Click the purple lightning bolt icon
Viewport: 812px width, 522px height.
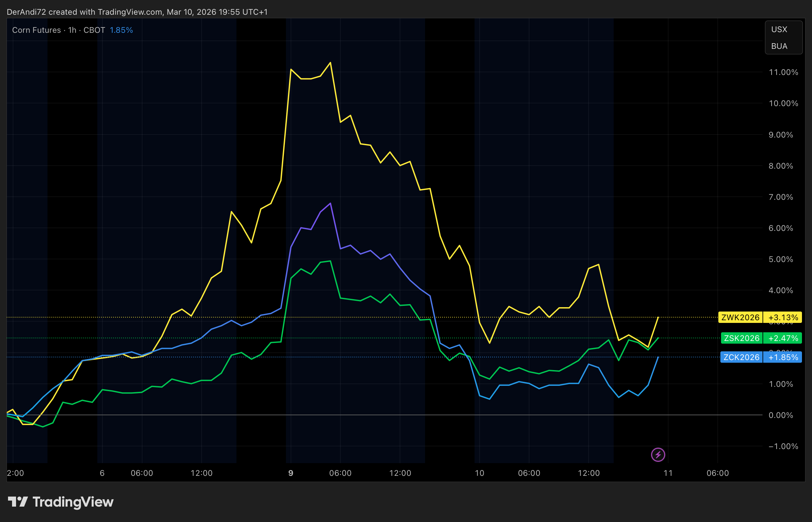tap(658, 454)
